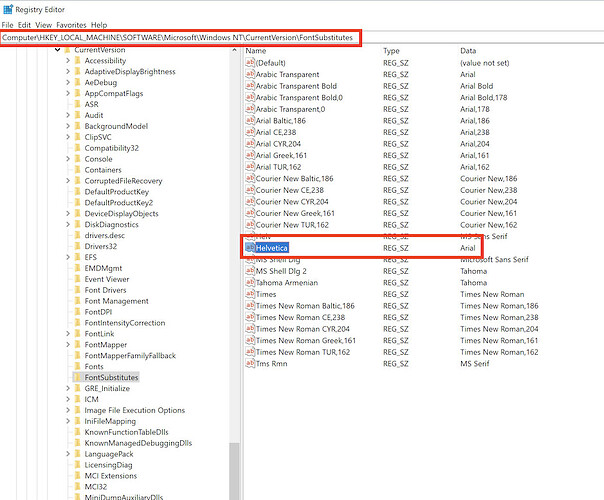Image resolution: width=604 pixels, height=500 pixels.
Task: Select the Drivers32 key
Action: pyautogui.click(x=101, y=247)
